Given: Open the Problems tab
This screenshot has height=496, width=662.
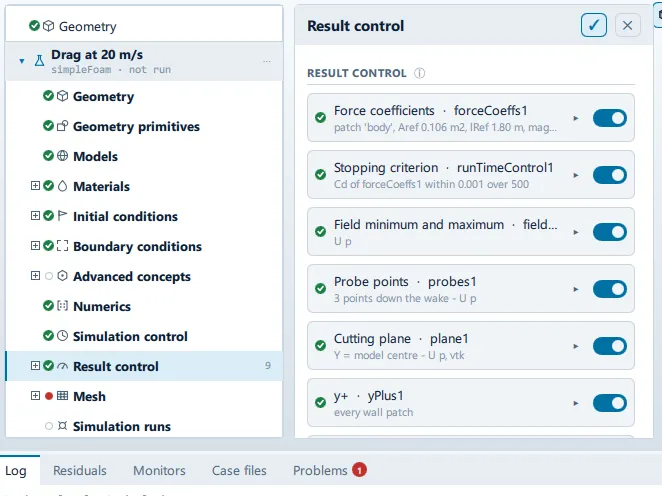Looking at the screenshot, I should (x=330, y=470).
